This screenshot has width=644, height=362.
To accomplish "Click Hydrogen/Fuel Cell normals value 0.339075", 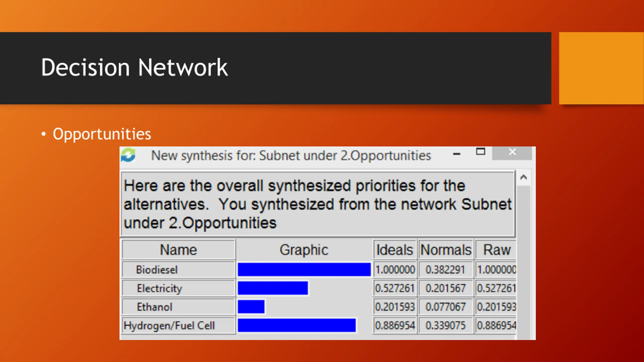I will 446,326.
